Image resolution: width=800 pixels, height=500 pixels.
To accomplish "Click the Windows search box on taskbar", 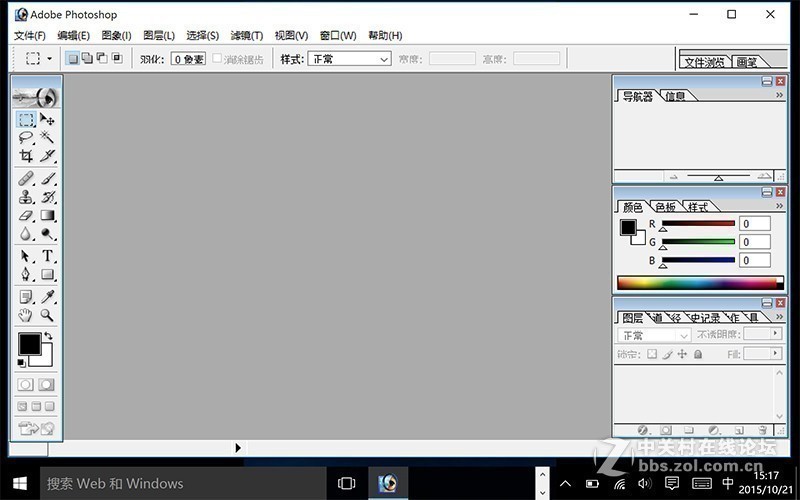I will [x=183, y=483].
